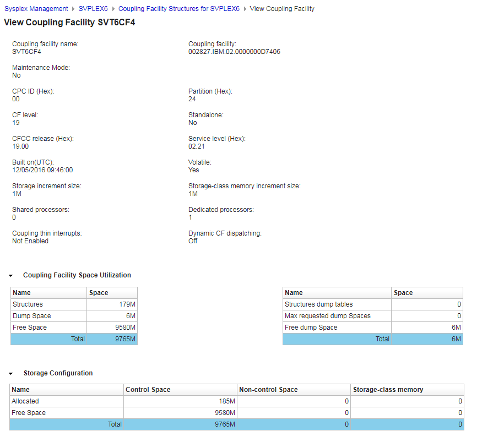Image resolution: width=504 pixels, height=442 pixels.
Task: Select the Structures dump tables row
Action: click(373, 304)
